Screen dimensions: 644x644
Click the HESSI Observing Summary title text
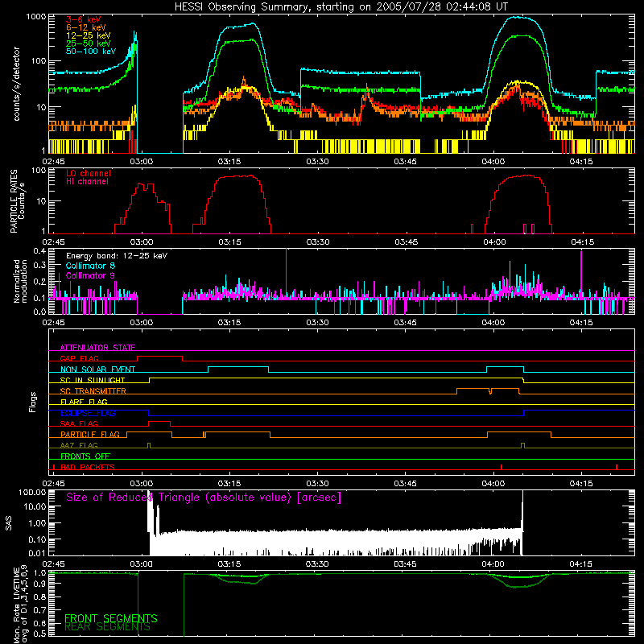pos(341,7)
